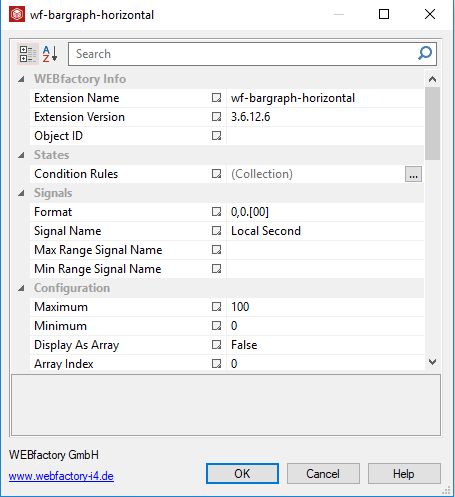This screenshot has width=455, height=497.
Task: Collapse the Configuration category
Action: [x=21, y=288]
